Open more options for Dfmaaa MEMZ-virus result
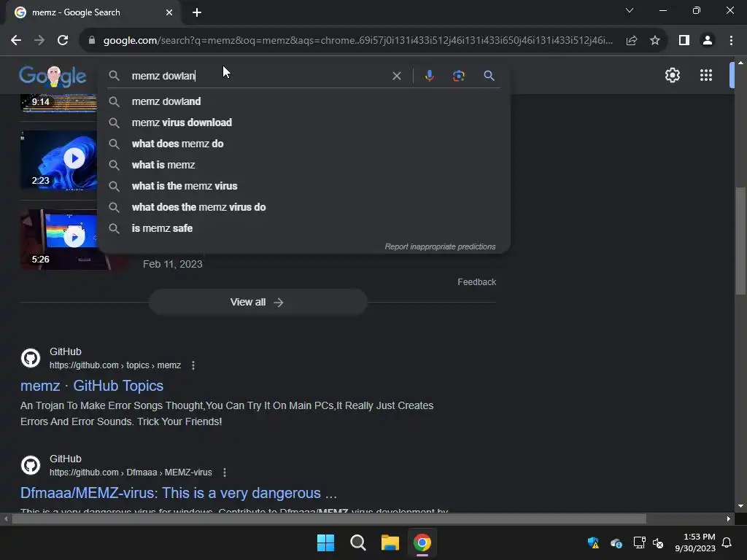This screenshot has width=747, height=560. 225,472
